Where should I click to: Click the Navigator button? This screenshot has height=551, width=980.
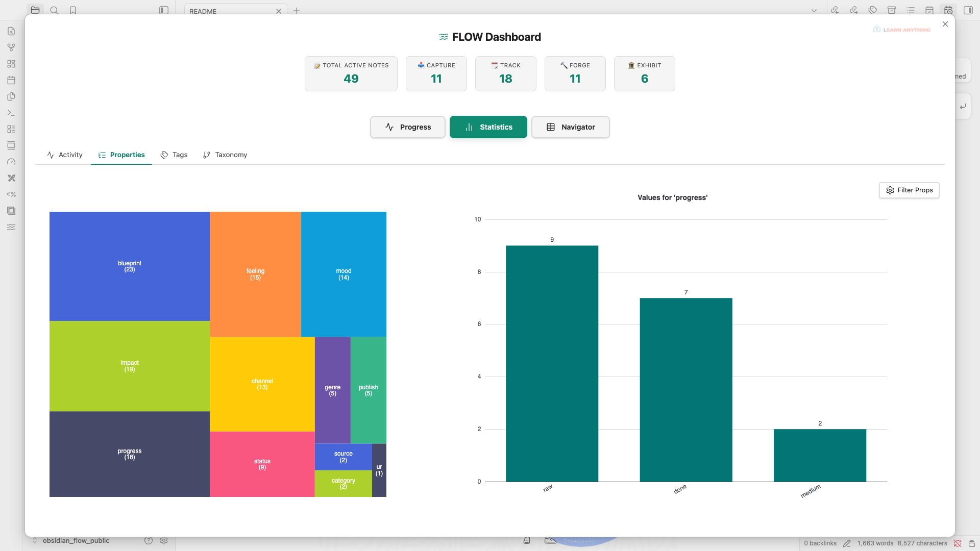click(570, 127)
